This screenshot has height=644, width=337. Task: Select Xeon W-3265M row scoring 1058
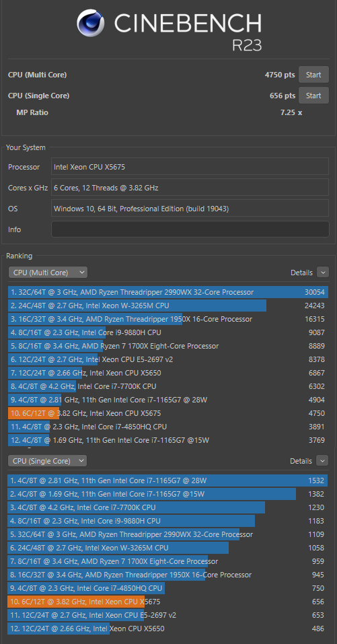coord(168,548)
